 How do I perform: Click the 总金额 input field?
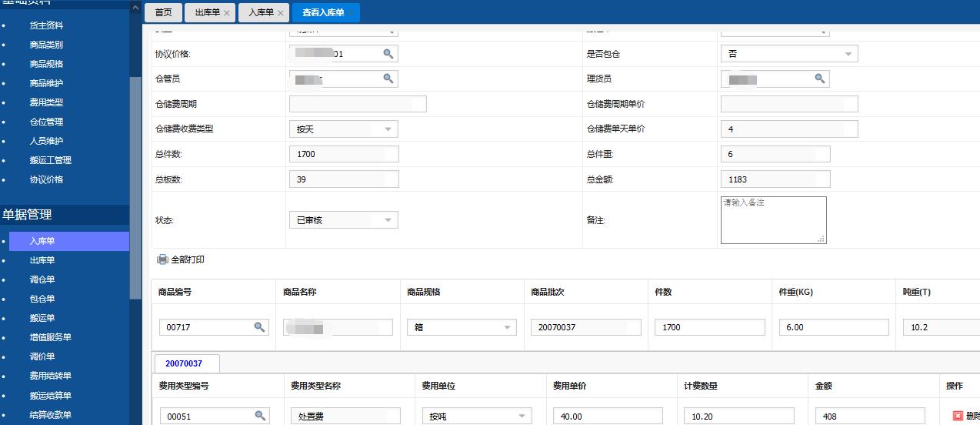point(775,179)
